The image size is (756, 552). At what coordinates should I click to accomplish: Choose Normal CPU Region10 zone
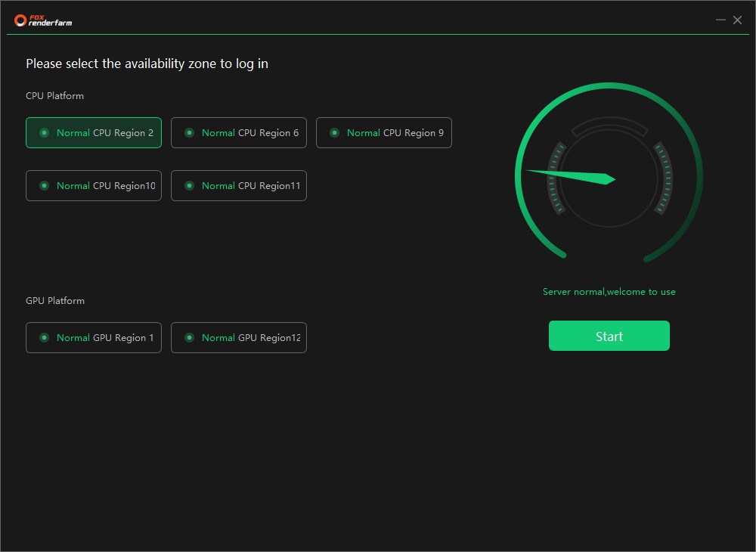tap(94, 185)
